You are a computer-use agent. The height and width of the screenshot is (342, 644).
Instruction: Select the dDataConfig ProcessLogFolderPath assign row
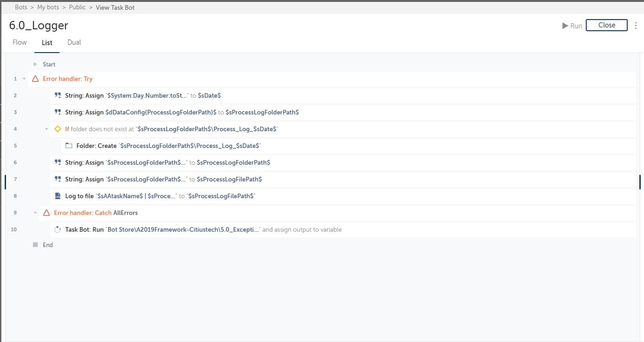(x=344, y=112)
